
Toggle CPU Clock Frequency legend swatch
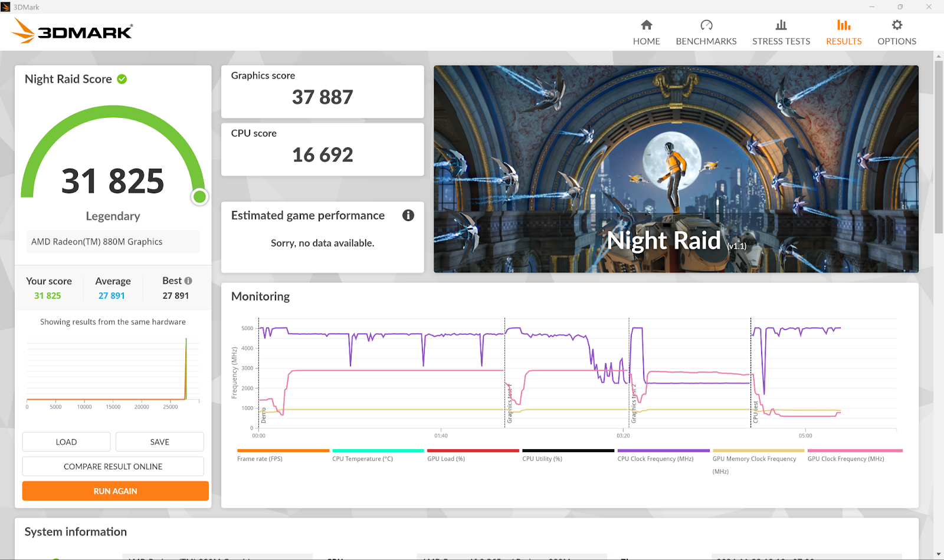(x=664, y=451)
